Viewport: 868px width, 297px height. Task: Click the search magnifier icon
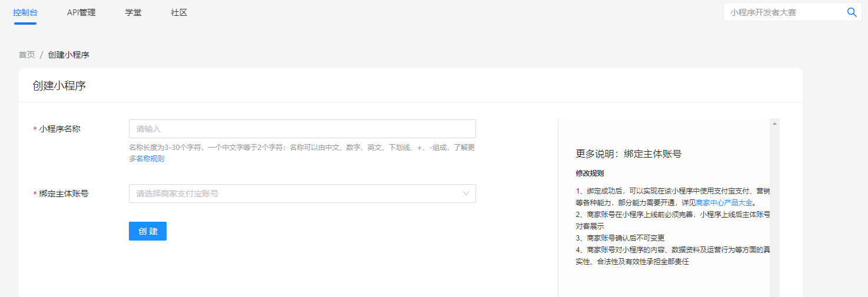pos(852,12)
